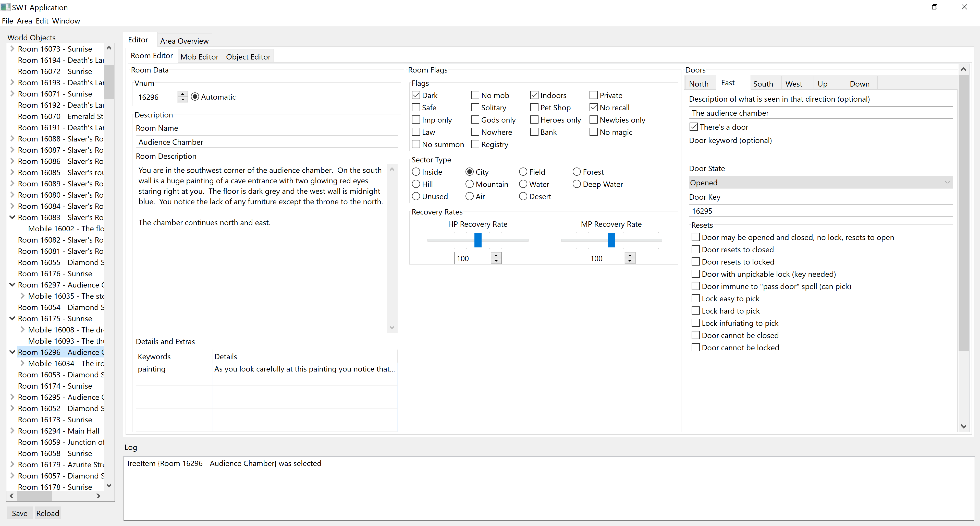Open the Area menu
980x526 pixels.
(24, 21)
